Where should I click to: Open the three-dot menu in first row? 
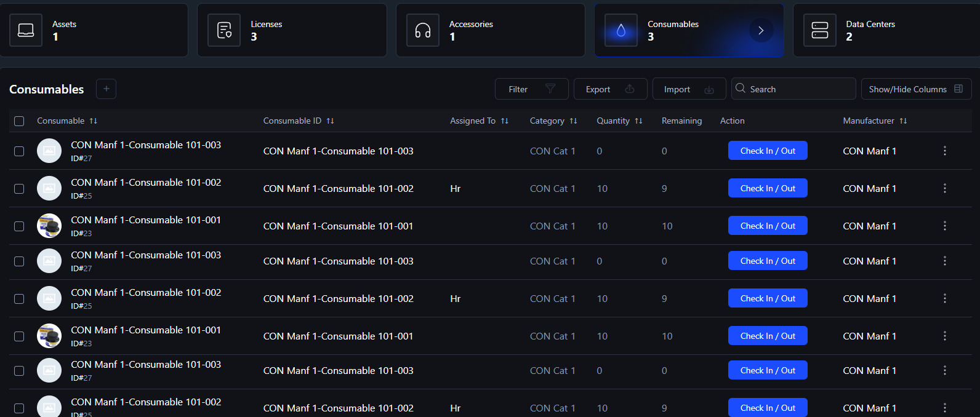[x=945, y=151]
